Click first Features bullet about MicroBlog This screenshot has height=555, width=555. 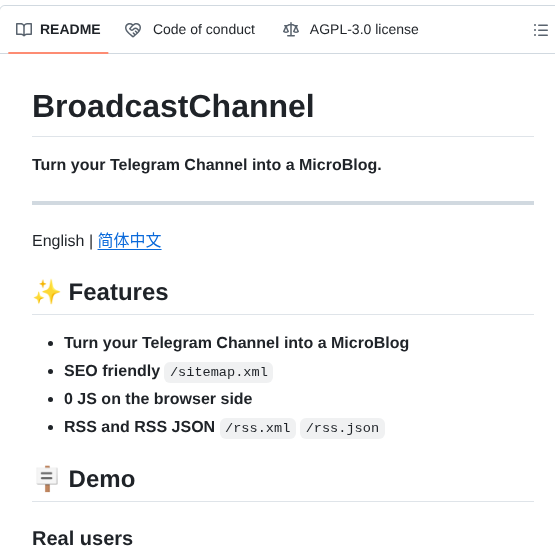pos(236,343)
